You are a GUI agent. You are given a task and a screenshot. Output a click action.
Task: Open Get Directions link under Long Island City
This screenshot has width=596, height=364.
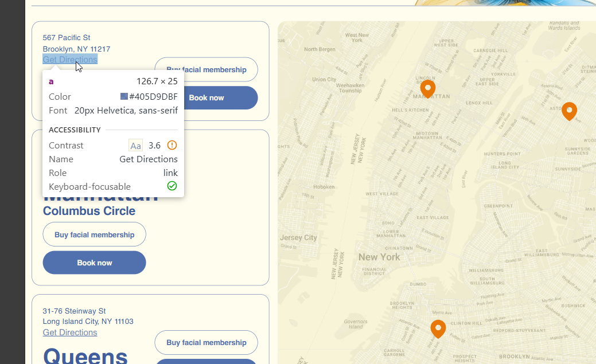(x=70, y=332)
